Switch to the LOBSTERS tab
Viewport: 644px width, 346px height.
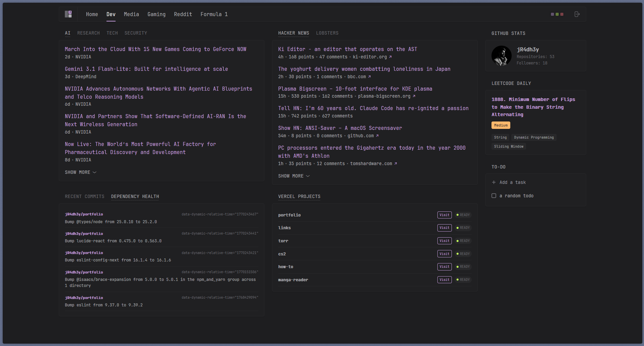327,33
